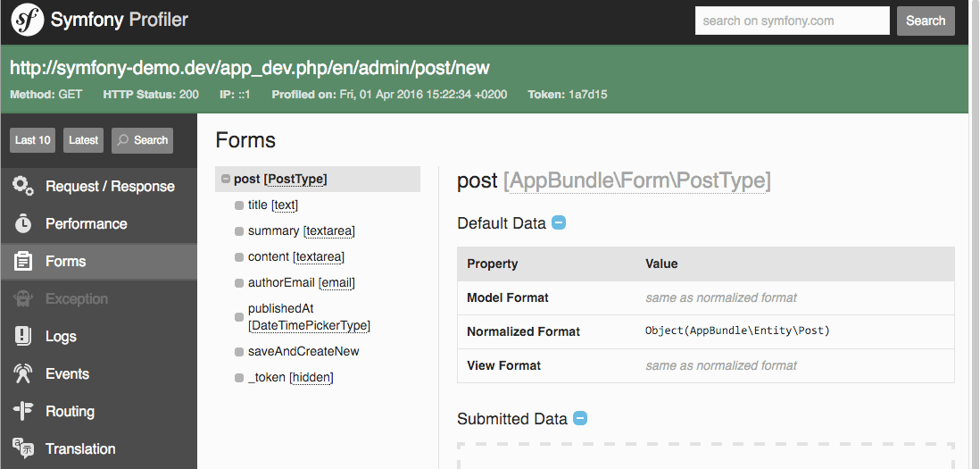The image size is (980, 469).
Task: Click the Performance stopwatch icon
Action: pyautogui.click(x=23, y=223)
